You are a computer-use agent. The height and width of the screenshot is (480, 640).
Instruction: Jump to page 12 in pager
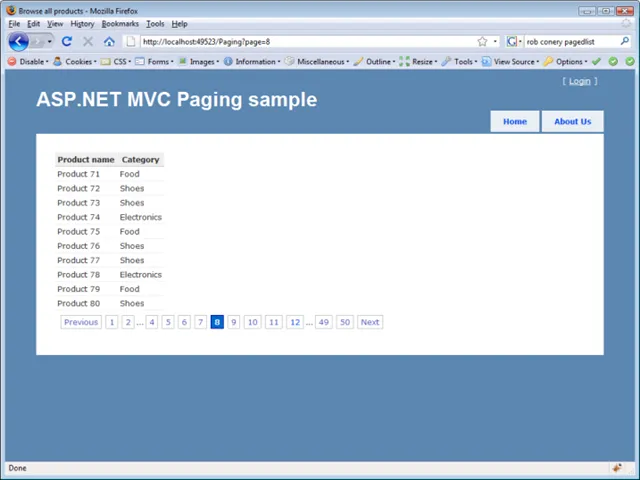(295, 322)
